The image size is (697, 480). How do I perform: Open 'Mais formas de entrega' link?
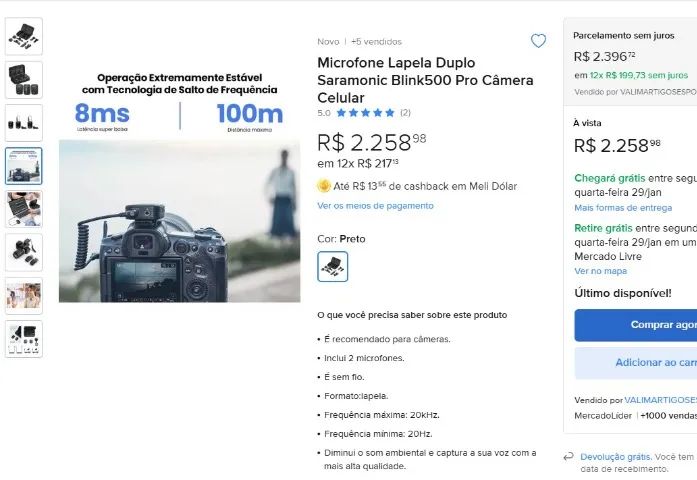pos(623,208)
